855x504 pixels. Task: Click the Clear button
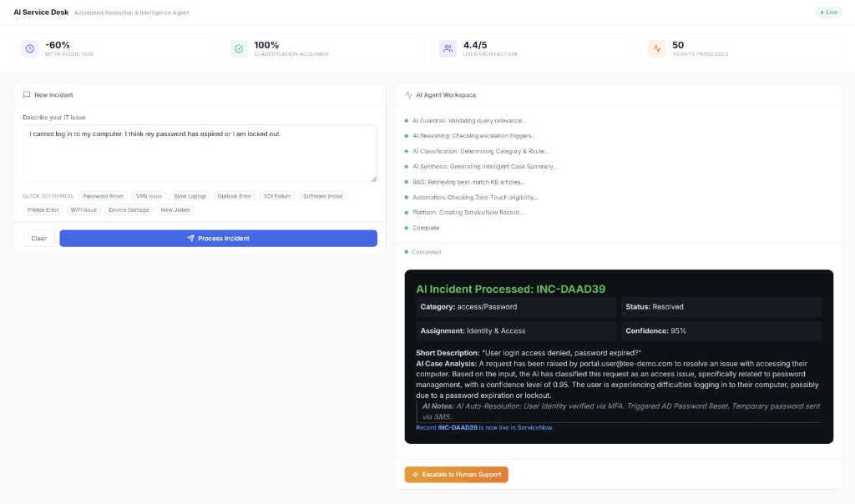pos(38,238)
